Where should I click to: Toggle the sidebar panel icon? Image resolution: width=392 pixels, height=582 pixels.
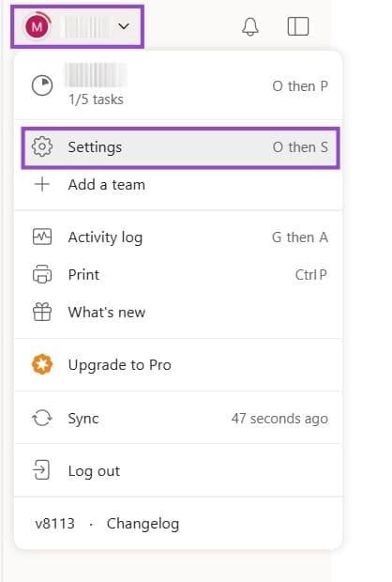298,26
